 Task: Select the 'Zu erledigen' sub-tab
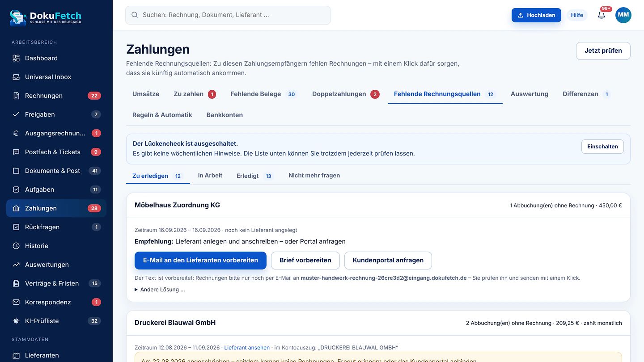click(x=158, y=176)
